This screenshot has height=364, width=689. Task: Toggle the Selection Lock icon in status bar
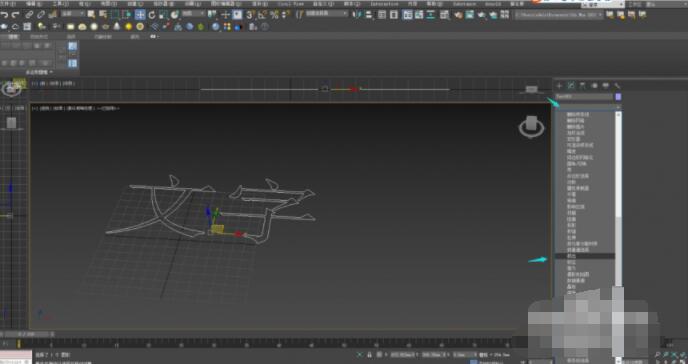tap(370, 354)
